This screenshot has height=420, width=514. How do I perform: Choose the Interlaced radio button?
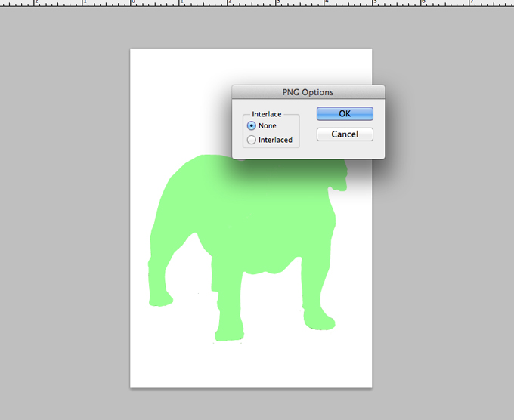point(252,140)
